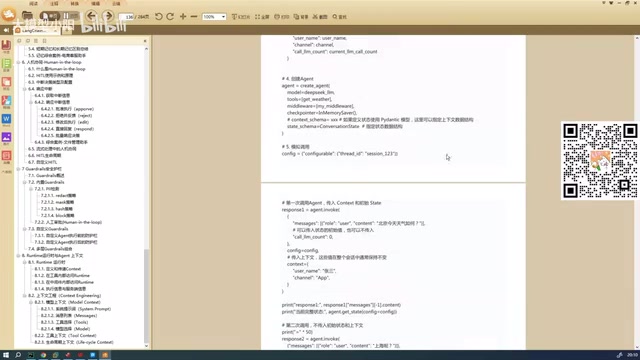
Task: Select outline item 8.2.1.1 (System Prompt)
Action: (76, 309)
